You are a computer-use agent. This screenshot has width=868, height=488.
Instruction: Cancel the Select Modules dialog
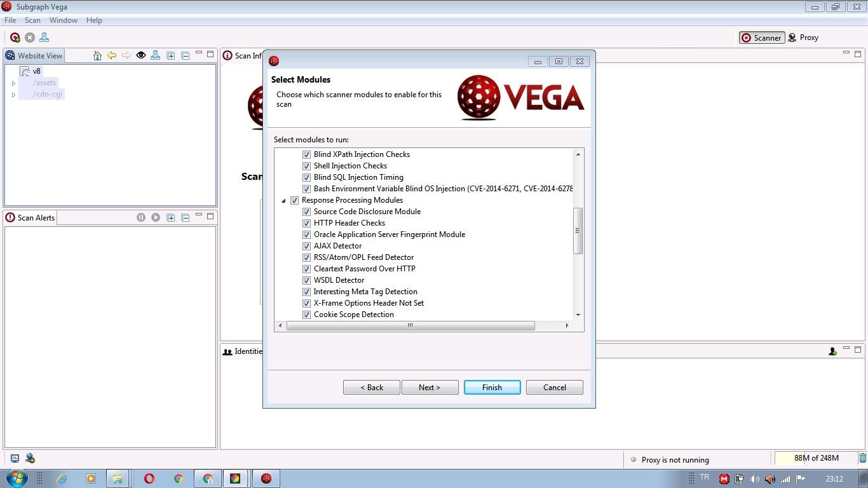point(554,388)
